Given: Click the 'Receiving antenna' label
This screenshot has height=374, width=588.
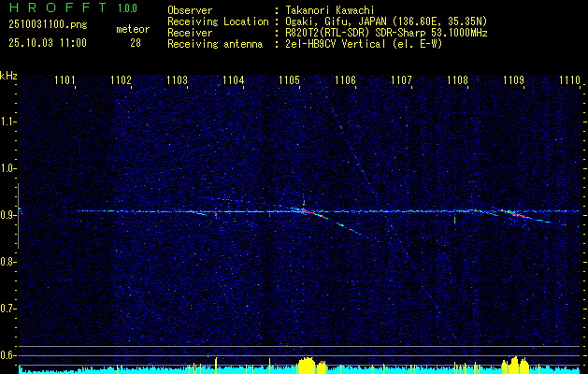Looking at the screenshot, I should click(x=215, y=44).
